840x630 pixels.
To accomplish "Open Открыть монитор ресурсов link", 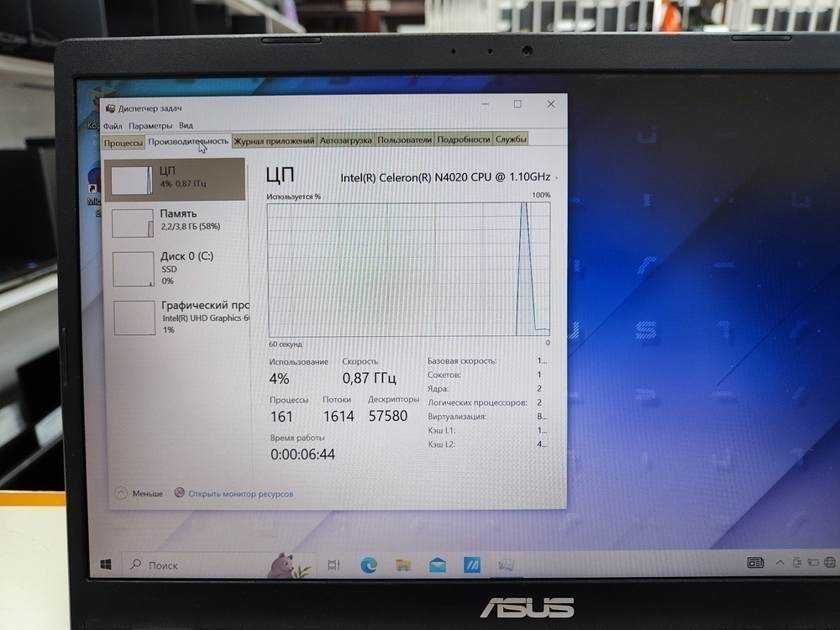I will click(x=242, y=493).
